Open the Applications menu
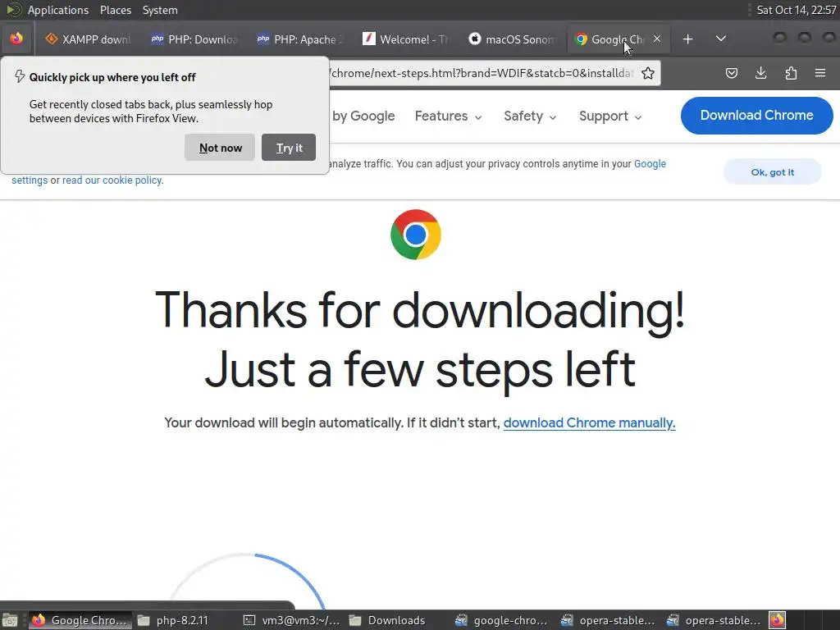This screenshot has width=840, height=630. (58, 10)
